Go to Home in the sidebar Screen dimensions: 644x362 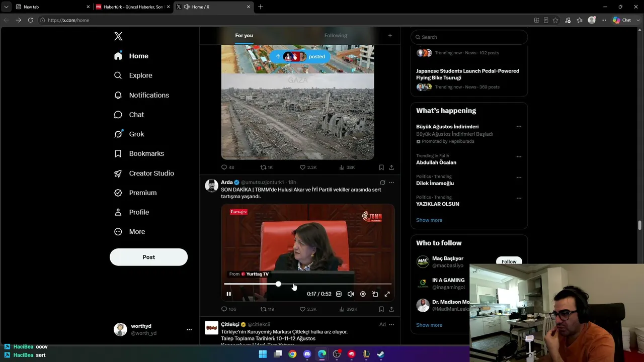pyautogui.click(x=131, y=56)
